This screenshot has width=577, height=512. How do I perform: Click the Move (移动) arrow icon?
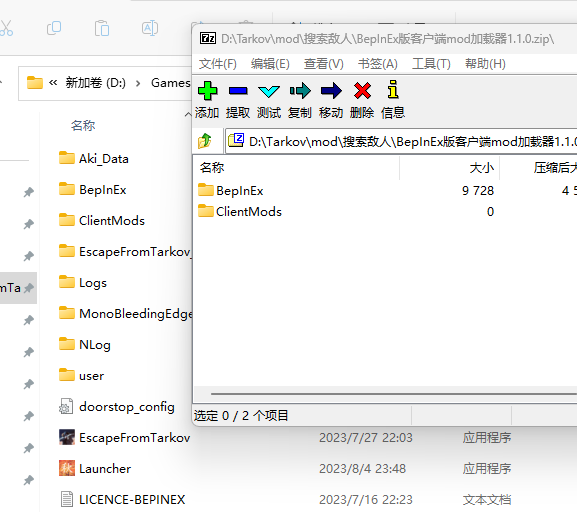(331, 91)
